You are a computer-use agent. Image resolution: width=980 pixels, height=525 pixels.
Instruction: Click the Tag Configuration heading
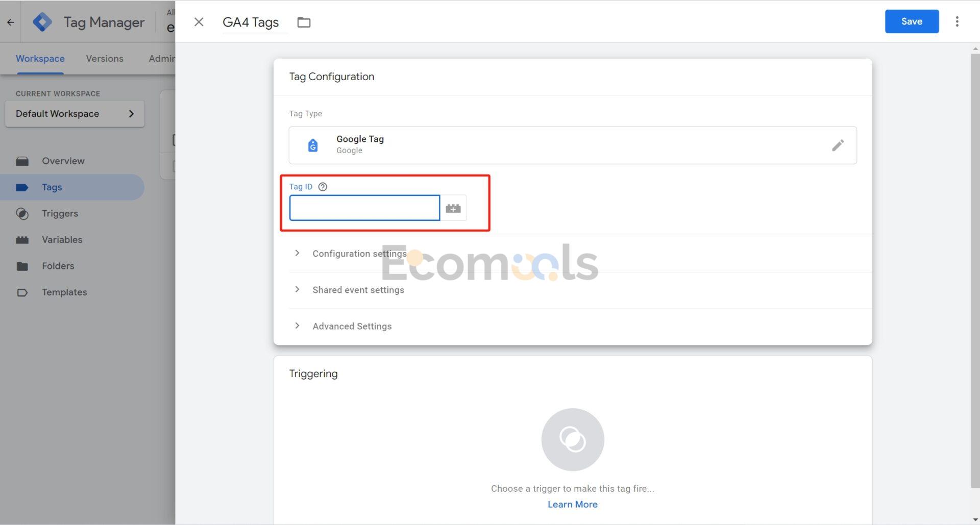pos(332,77)
